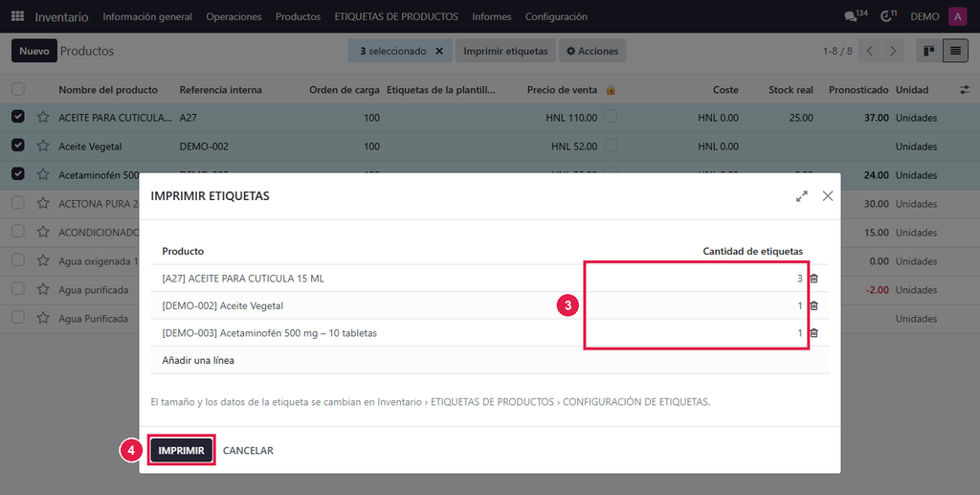Screen dimensions: 980x495
Task: Go to next page arrow
Action: pos(893,52)
